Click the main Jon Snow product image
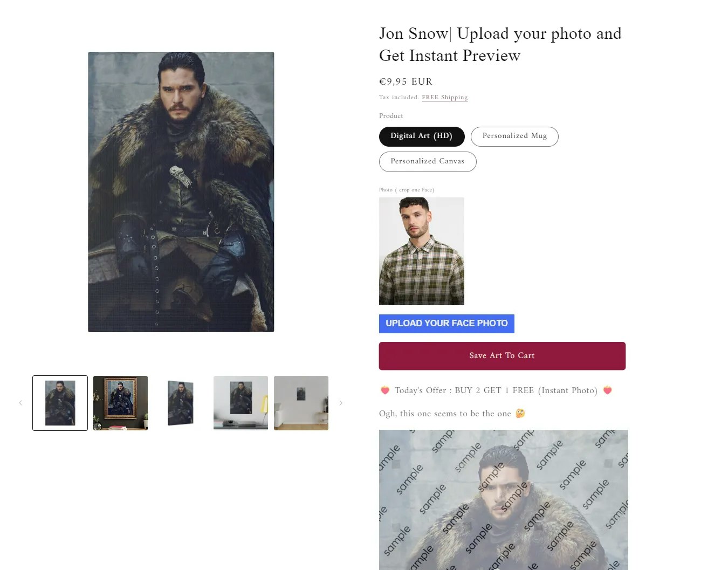728x570 pixels. click(181, 192)
